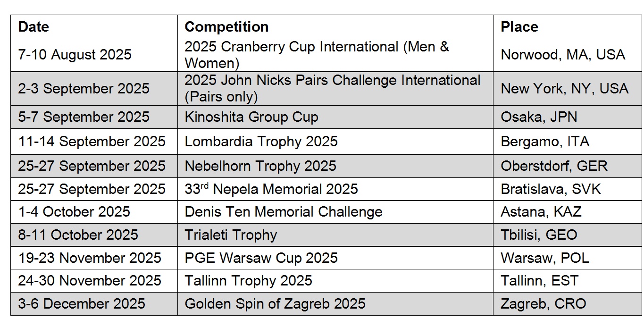
Task: Select the 2025 Cranberry Cup International entry
Action: coord(316,55)
